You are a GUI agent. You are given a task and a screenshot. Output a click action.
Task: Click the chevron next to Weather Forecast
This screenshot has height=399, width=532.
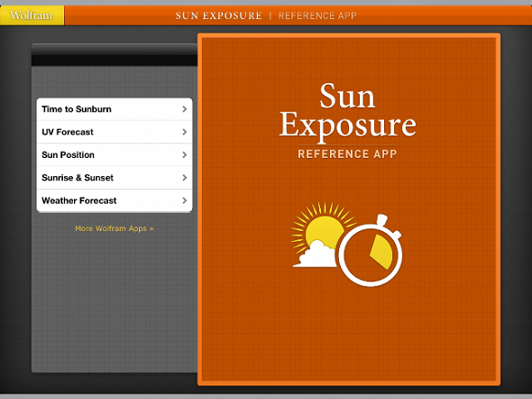[185, 200]
